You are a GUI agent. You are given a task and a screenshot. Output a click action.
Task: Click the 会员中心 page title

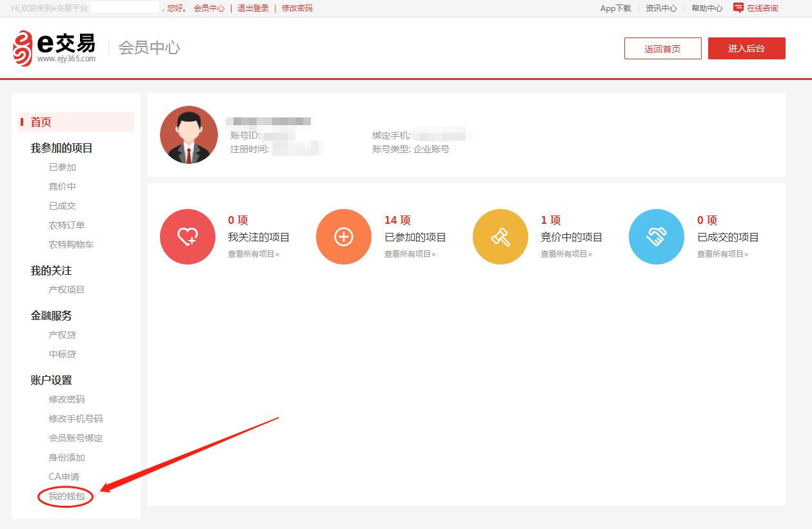point(149,48)
